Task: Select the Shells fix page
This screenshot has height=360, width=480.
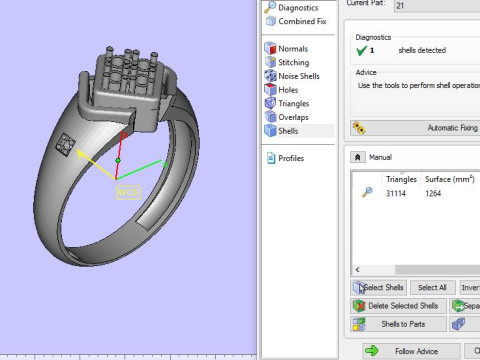Action: coord(299,131)
